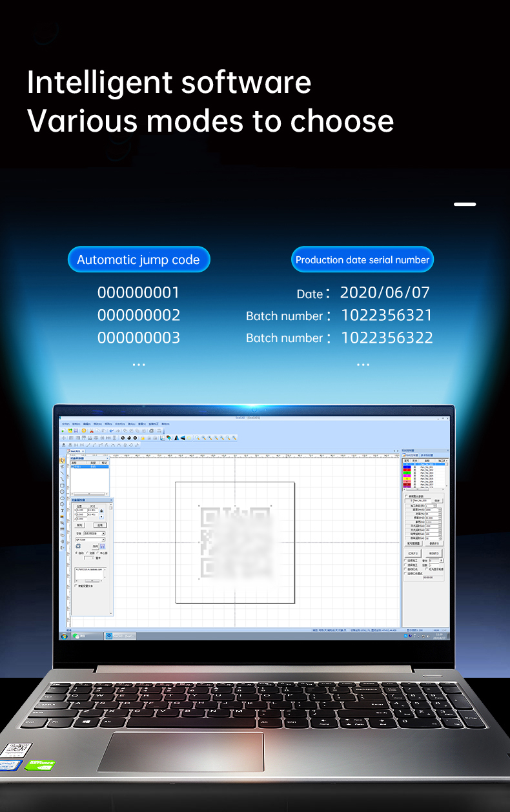Open the Help (帮助) menu

click(166, 424)
